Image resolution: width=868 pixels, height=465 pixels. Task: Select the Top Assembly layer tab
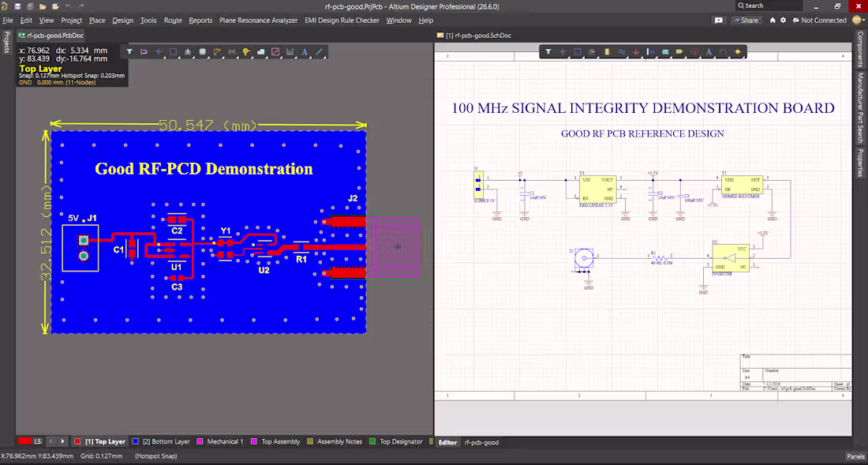pyautogui.click(x=275, y=442)
